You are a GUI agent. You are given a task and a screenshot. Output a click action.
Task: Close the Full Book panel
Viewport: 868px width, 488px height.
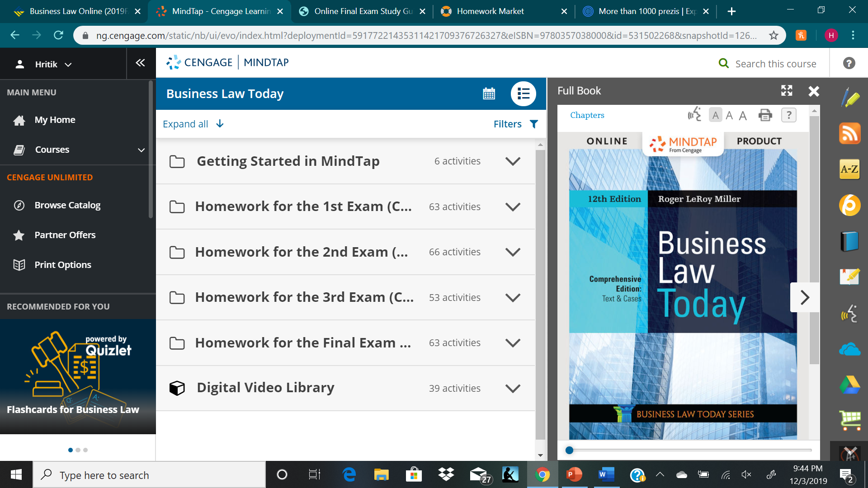pos(814,91)
